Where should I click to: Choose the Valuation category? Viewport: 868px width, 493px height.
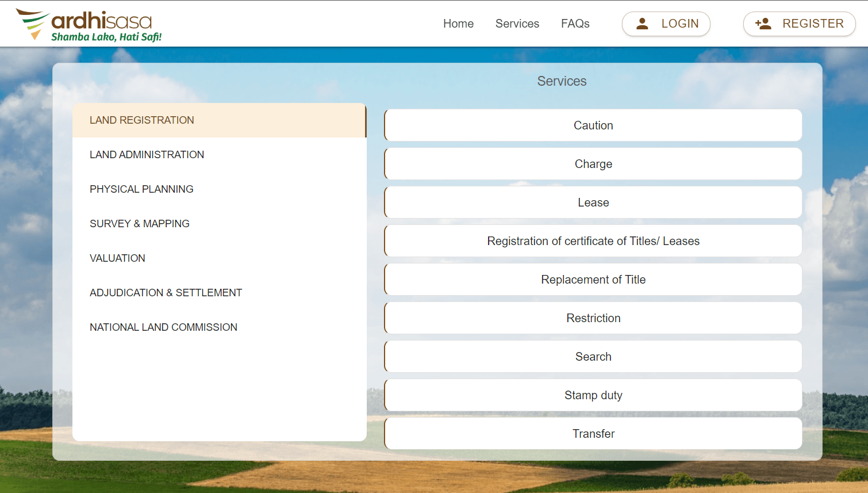220,258
